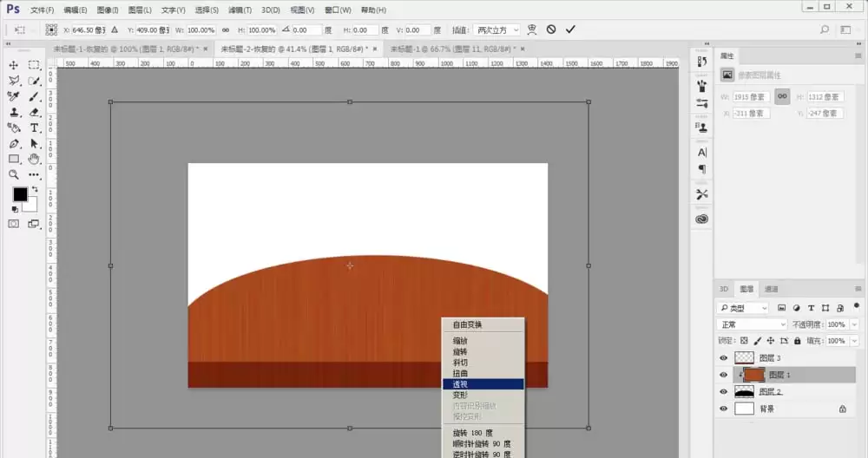Screen dimensions: 868x458
Task: Switch to the 通道 tab
Action: (x=771, y=289)
